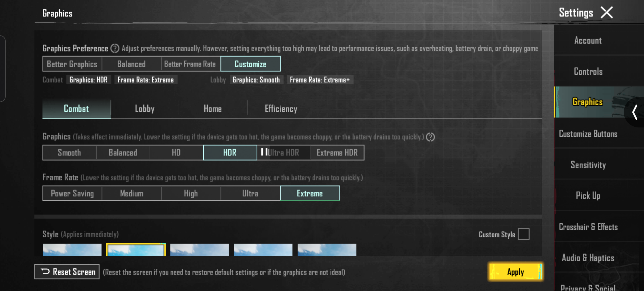Select Better Graphics preference preset
644x291 pixels.
tap(72, 64)
